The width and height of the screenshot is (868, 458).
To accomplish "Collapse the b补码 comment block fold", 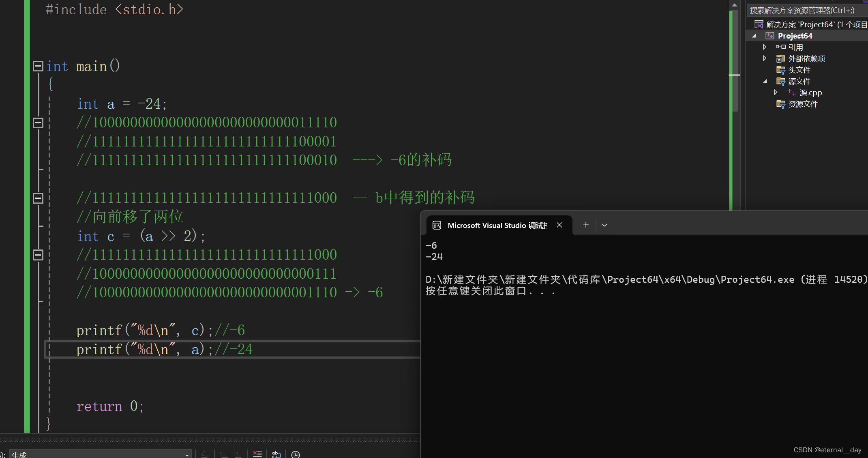I will pyautogui.click(x=38, y=198).
